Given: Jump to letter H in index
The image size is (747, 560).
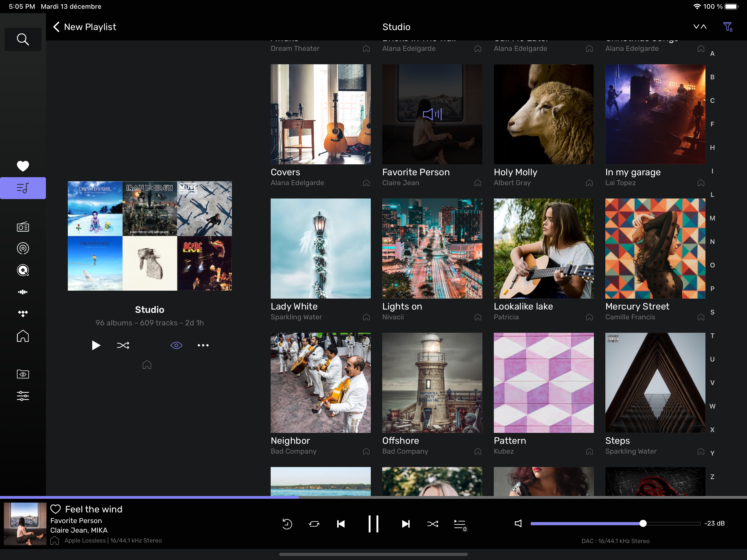Looking at the screenshot, I should 712,148.
